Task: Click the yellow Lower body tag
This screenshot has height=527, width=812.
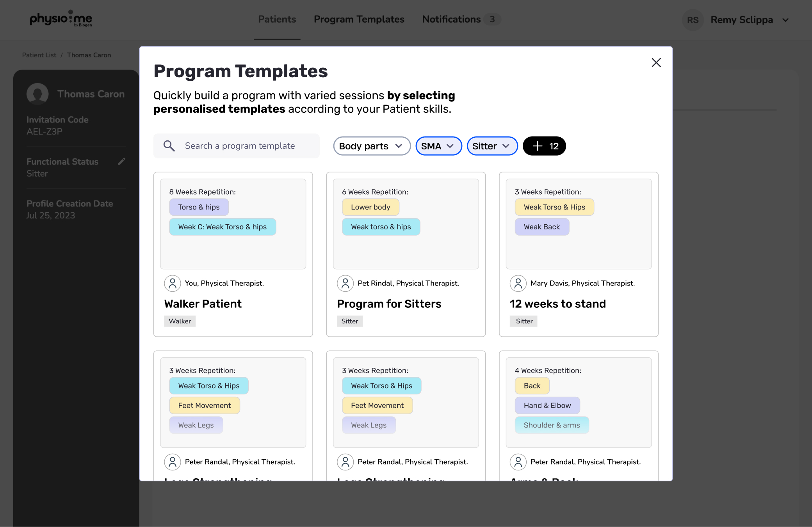Action: 370,207
